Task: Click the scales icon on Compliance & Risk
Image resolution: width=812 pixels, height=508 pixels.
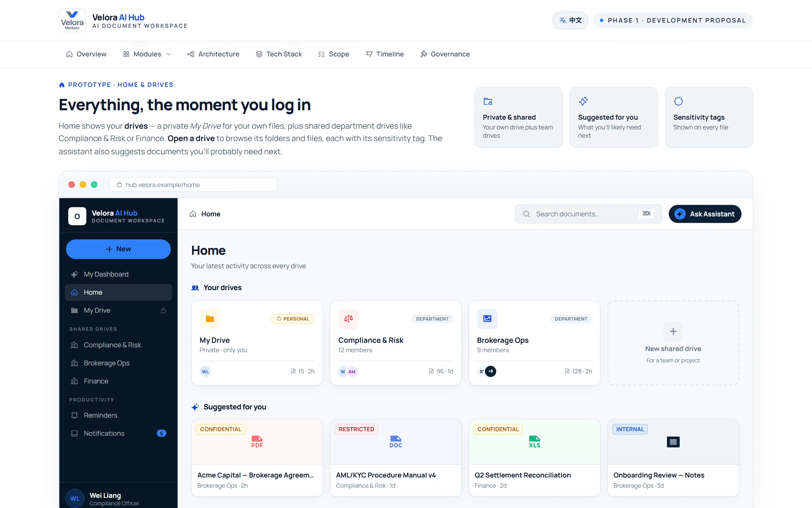Action: coord(348,319)
